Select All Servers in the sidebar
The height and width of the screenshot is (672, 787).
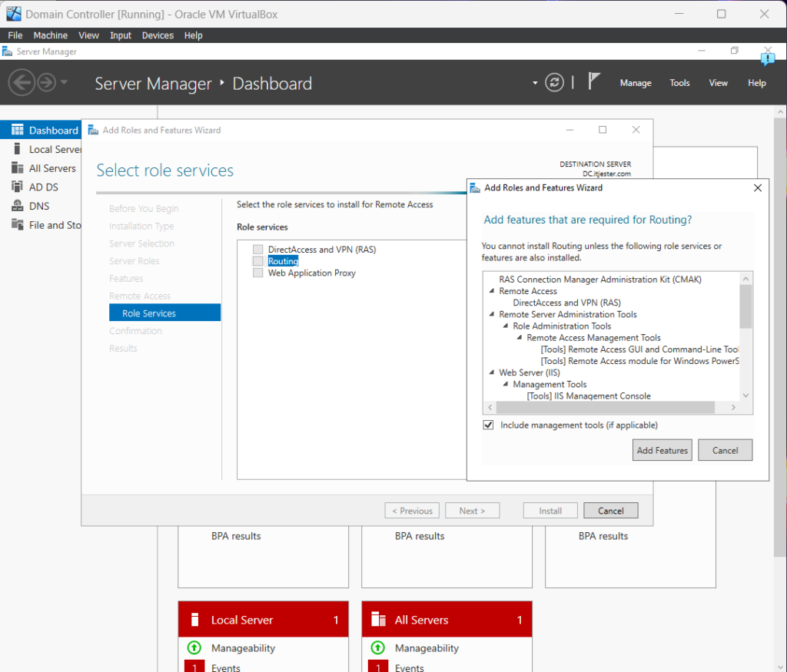click(x=52, y=168)
